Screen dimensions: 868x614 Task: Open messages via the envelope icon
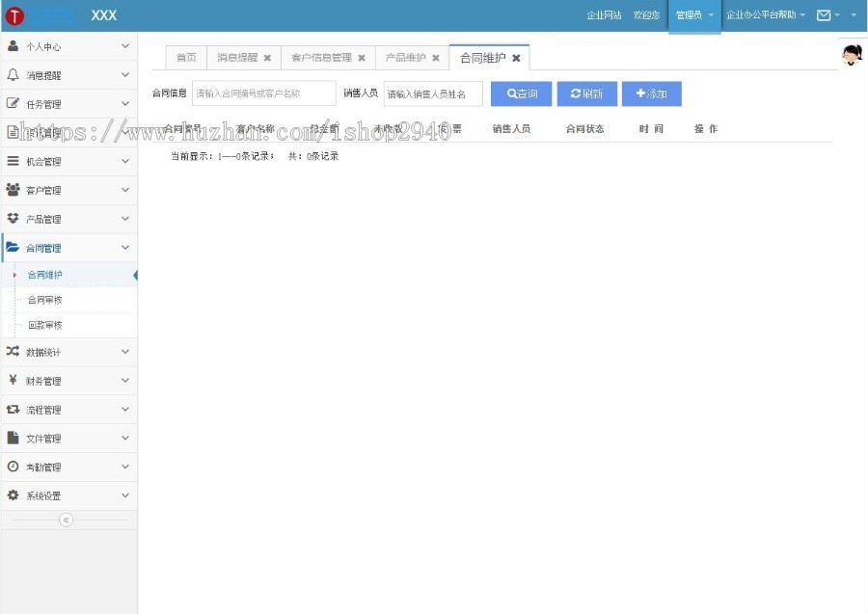(x=825, y=15)
